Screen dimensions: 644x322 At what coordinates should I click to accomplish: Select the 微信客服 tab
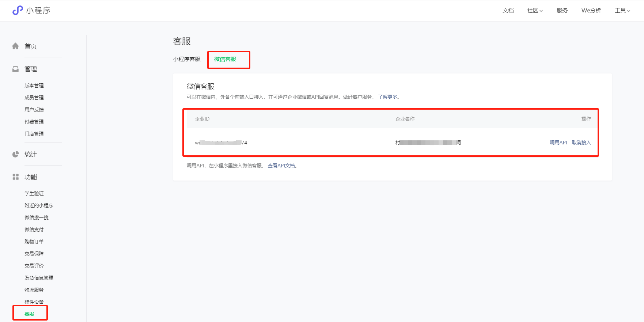coord(225,59)
